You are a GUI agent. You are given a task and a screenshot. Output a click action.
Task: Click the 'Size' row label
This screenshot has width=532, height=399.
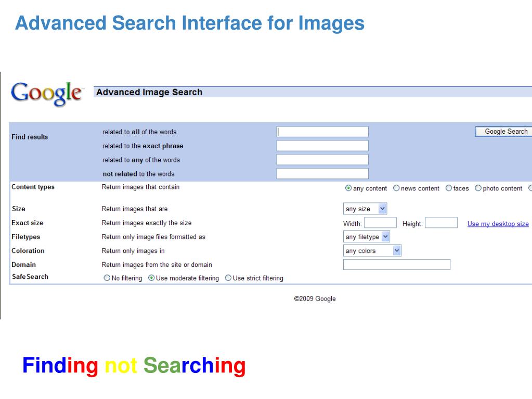[19, 209]
